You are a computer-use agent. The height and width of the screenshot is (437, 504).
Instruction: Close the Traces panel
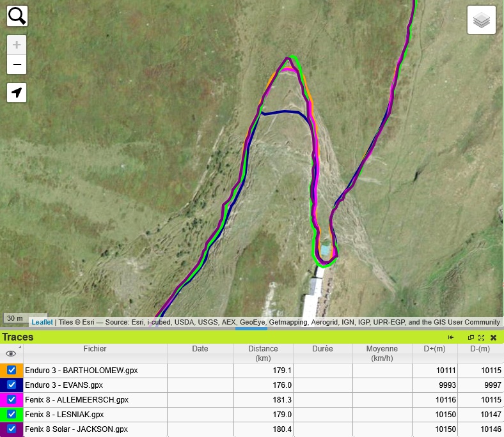coord(493,337)
